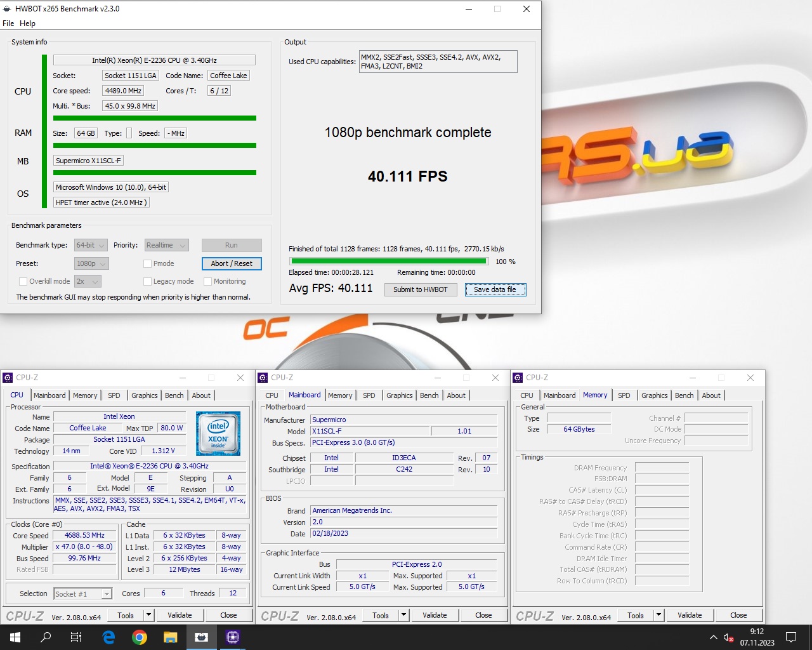Expand Tools arrow in CPU-Z Memory window
The height and width of the screenshot is (650, 812).
point(658,615)
